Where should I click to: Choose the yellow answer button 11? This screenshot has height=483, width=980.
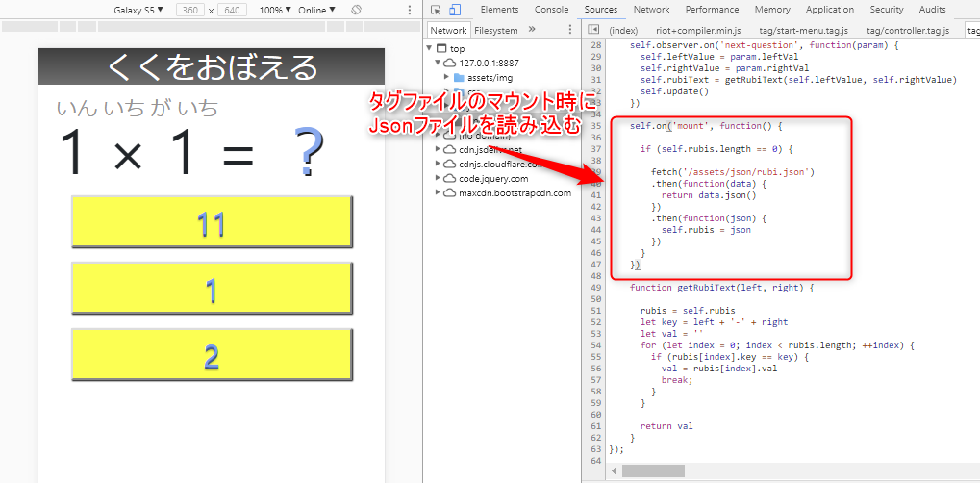pyautogui.click(x=212, y=222)
